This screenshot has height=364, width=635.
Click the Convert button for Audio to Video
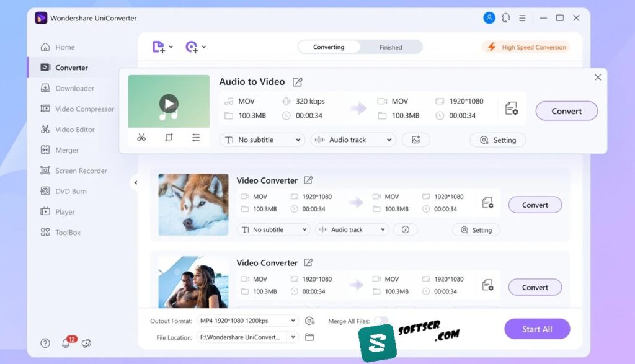pyautogui.click(x=566, y=111)
